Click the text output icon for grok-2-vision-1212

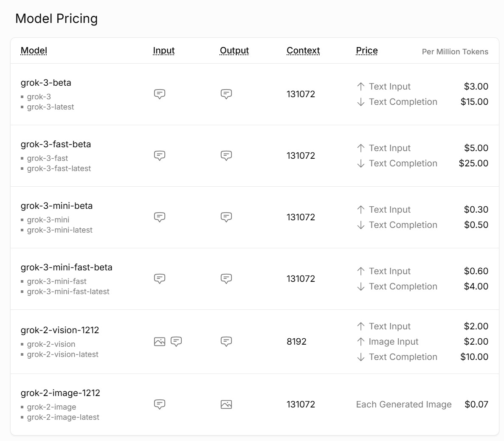(x=226, y=341)
